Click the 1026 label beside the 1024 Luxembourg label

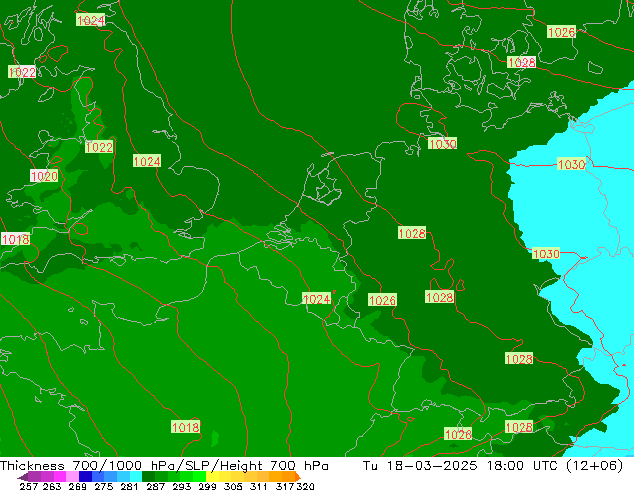[x=383, y=300]
